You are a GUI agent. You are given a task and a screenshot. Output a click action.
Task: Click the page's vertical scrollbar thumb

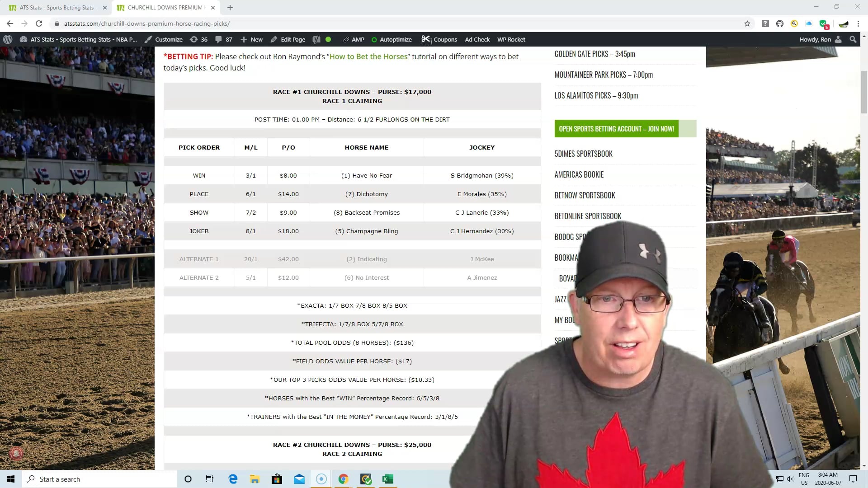(864, 92)
